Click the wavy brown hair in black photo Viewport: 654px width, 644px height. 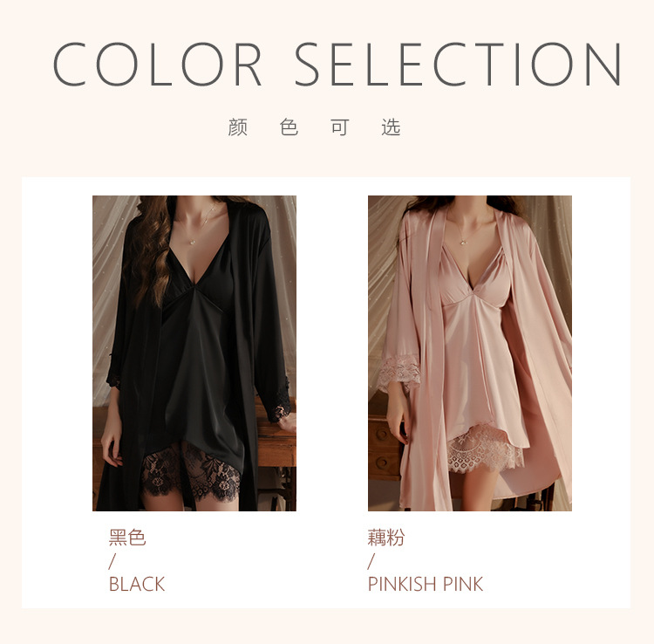click(148, 250)
